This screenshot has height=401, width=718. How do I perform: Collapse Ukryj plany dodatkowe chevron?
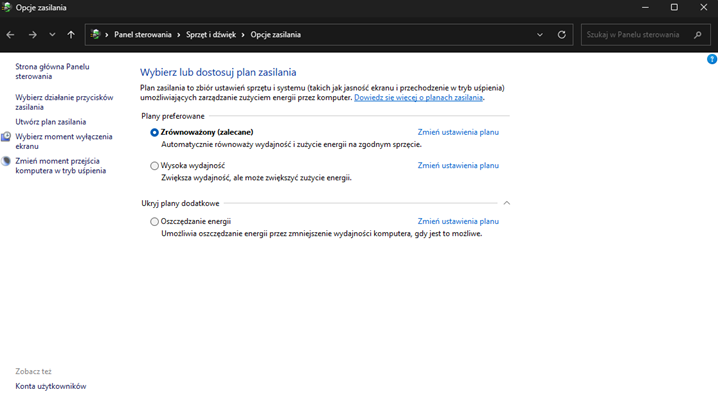coord(507,203)
